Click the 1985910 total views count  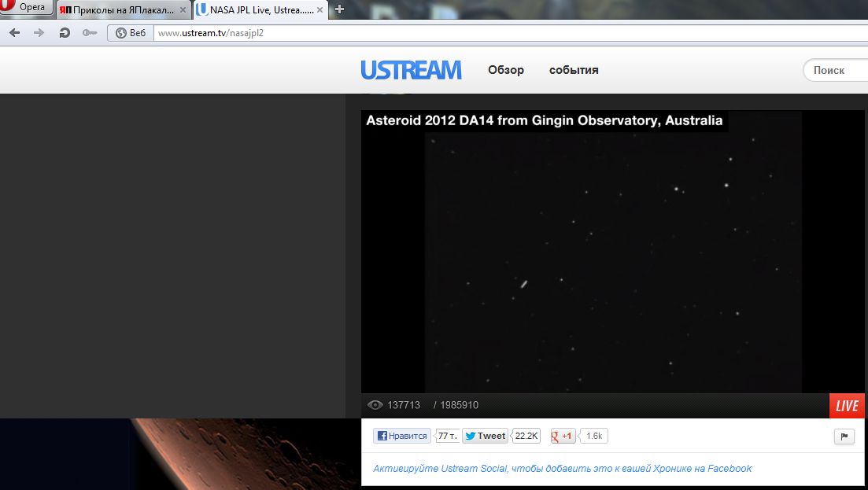[459, 405]
